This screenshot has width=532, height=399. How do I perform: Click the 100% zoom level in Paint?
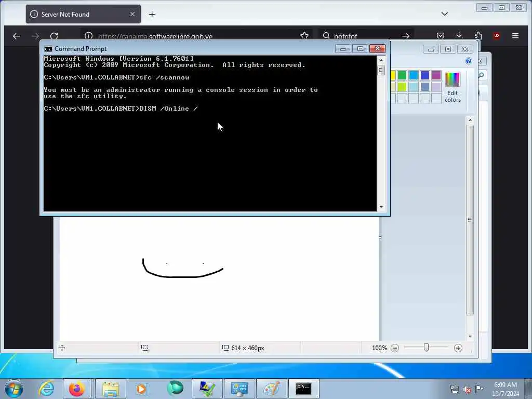[379, 348]
